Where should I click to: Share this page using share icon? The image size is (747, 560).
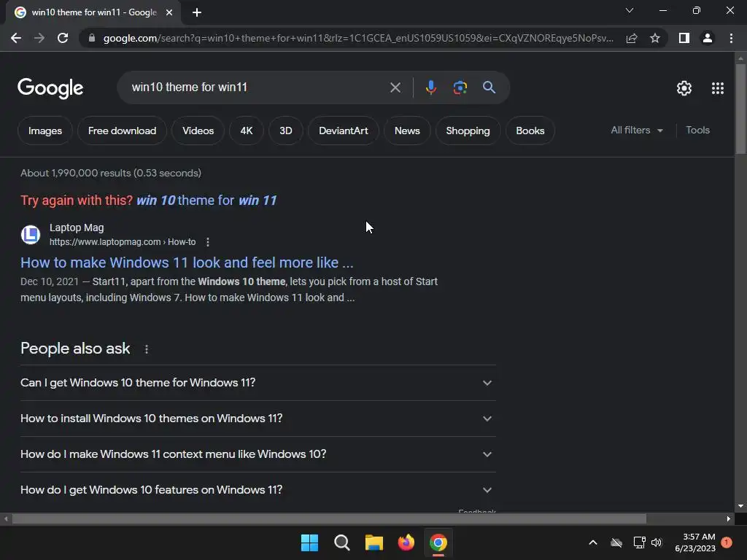coord(632,38)
